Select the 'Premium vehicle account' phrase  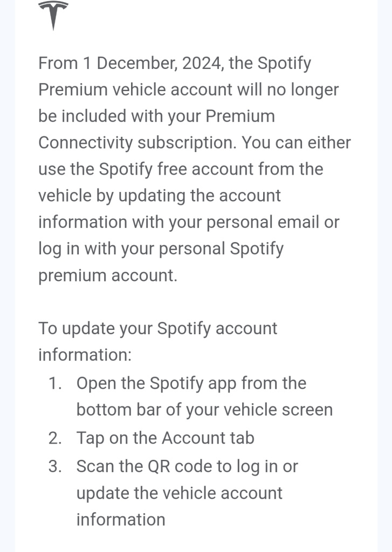coord(135,89)
